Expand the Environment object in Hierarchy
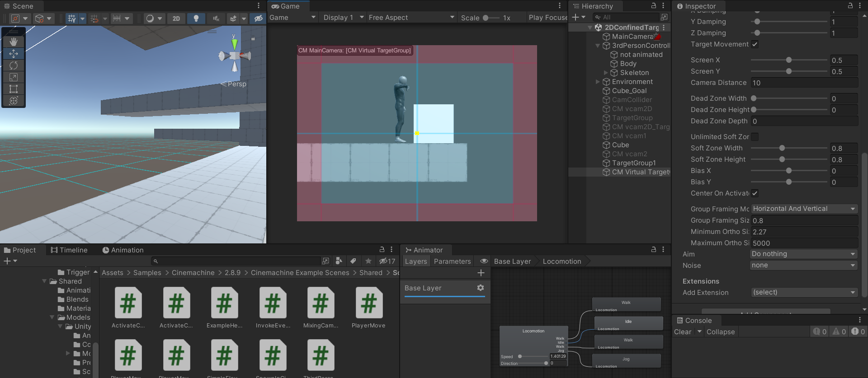 [x=598, y=82]
